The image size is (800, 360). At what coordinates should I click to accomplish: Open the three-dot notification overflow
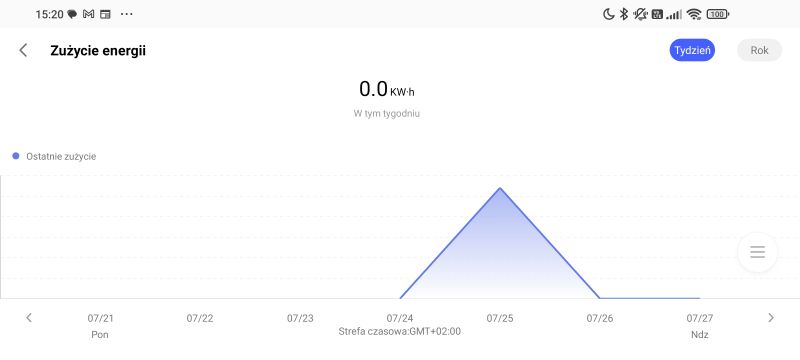126,14
